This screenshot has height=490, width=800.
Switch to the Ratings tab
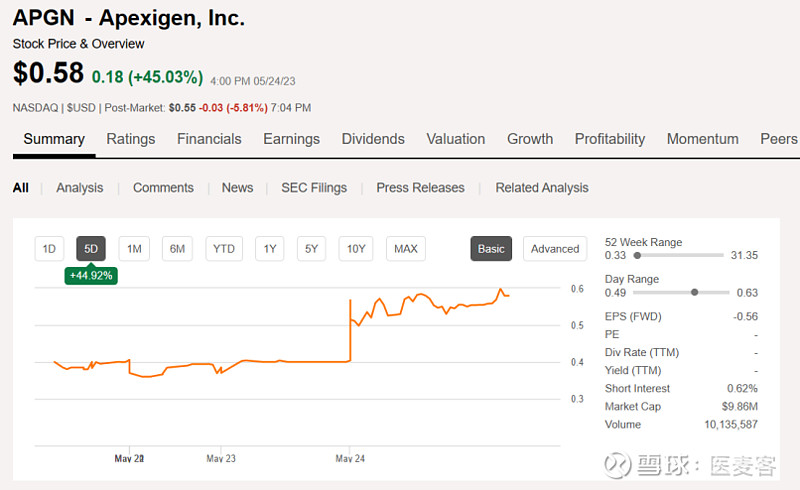130,139
